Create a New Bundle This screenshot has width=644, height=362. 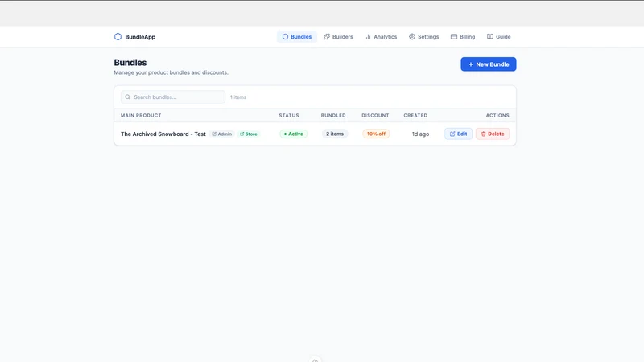(x=489, y=64)
